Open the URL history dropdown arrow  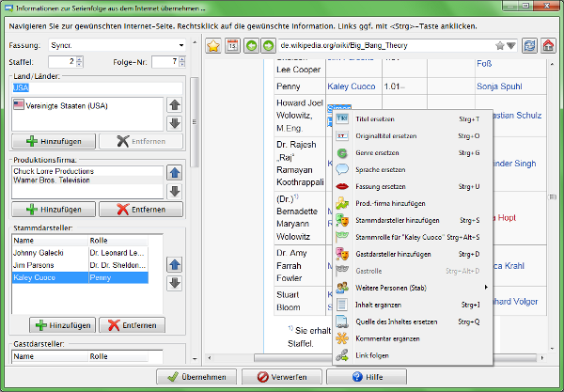510,45
